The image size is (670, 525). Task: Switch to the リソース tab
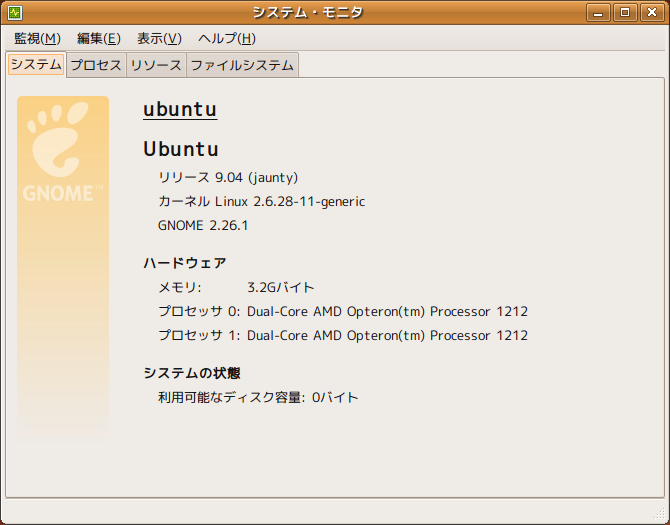(x=156, y=65)
